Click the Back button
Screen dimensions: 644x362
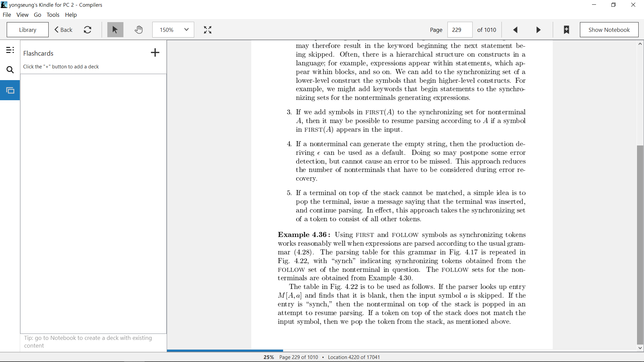[63, 30]
